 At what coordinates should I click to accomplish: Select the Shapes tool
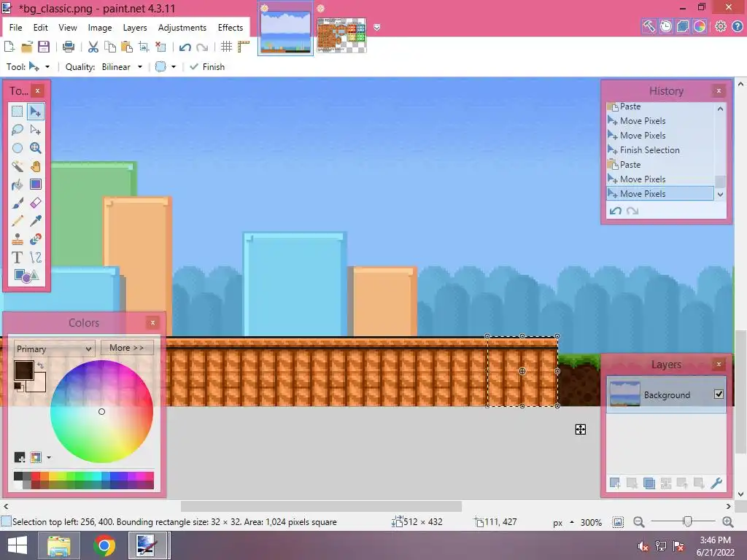pyautogui.click(x=26, y=276)
